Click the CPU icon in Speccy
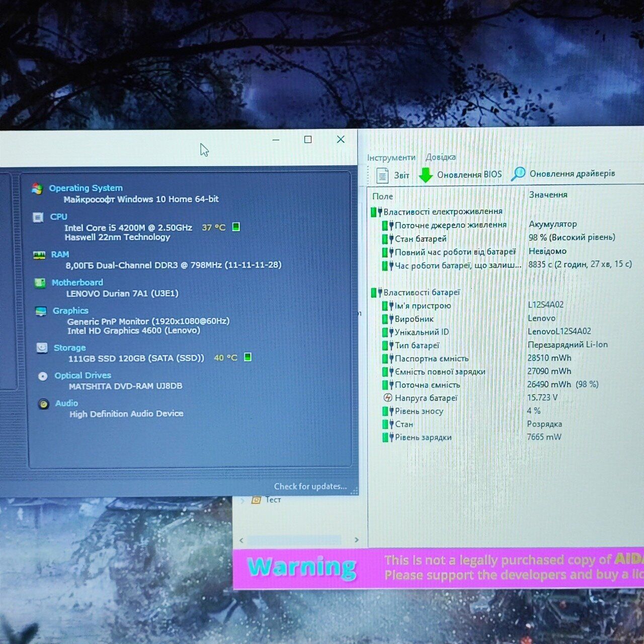 tap(38, 217)
